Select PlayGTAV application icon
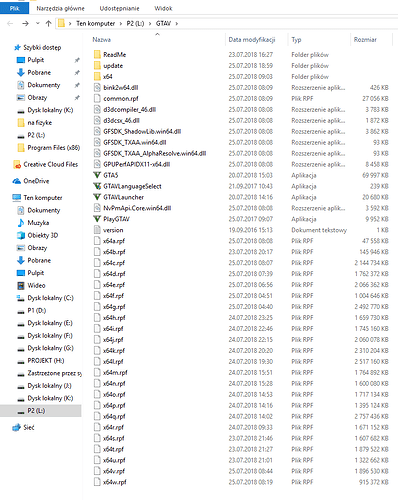 tap(97, 219)
